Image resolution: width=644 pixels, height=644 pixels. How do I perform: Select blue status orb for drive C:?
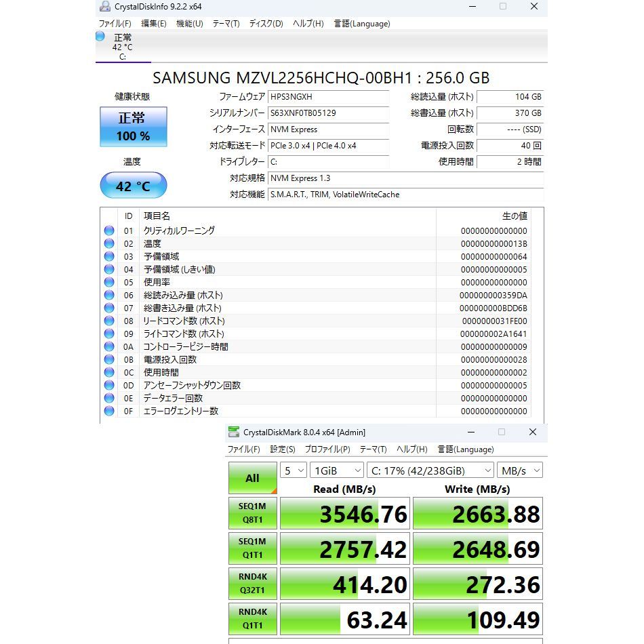click(100, 36)
